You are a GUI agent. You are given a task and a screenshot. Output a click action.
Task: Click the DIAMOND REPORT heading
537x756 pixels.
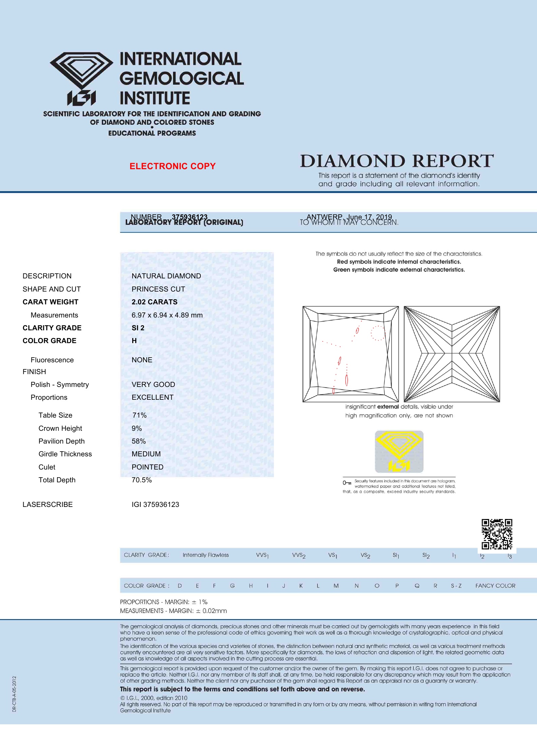click(397, 161)
